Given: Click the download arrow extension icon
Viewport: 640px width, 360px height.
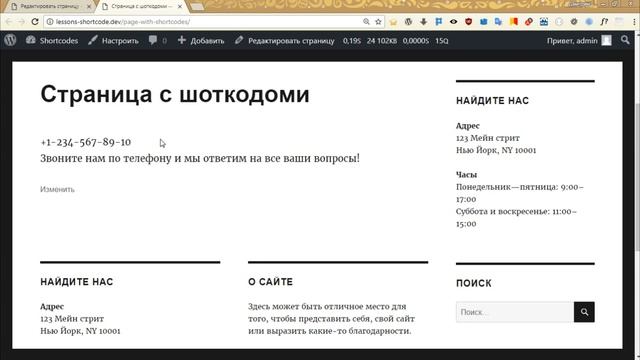Looking at the screenshot, I should point(423,22).
